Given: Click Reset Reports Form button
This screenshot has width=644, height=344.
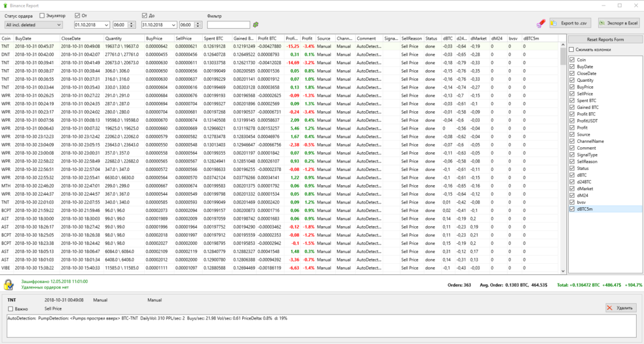Looking at the screenshot, I should [605, 39].
